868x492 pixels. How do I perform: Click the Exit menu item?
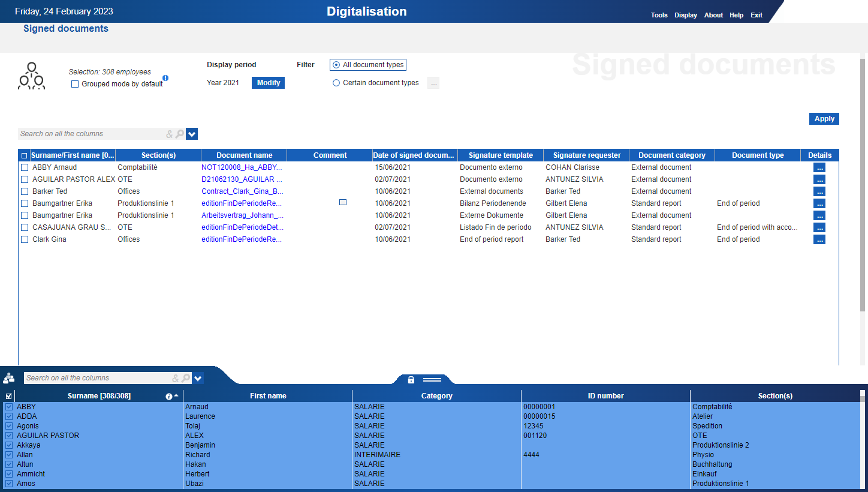(757, 15)
